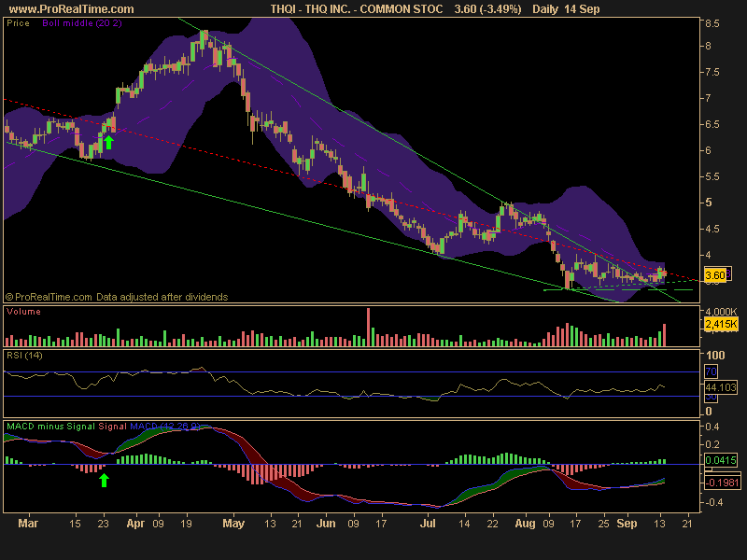The width and height of the screenshot is (747, 560).
Task: Click the red -0.1981 MACD value tag
Action: (x=722, y=483)
